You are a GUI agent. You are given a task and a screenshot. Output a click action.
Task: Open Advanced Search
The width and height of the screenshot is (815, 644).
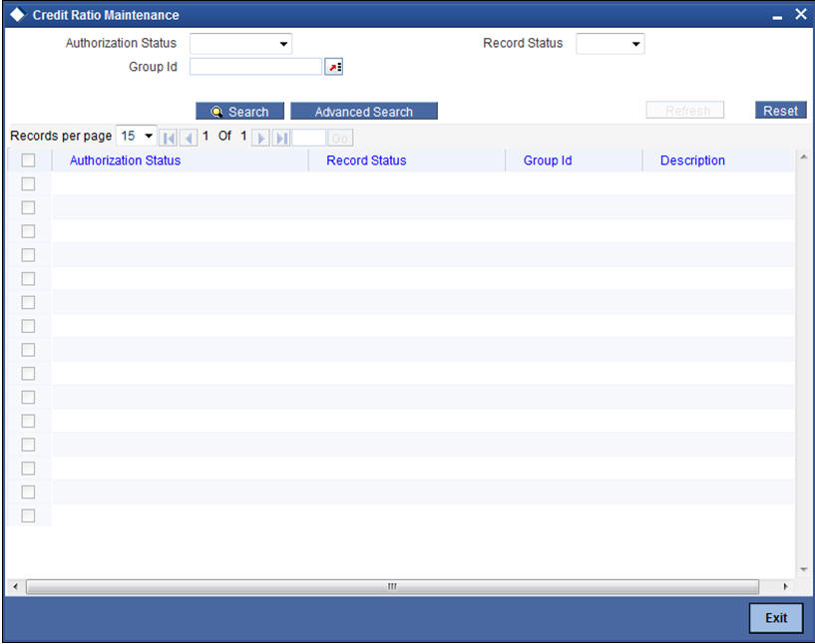pos(364,111)
